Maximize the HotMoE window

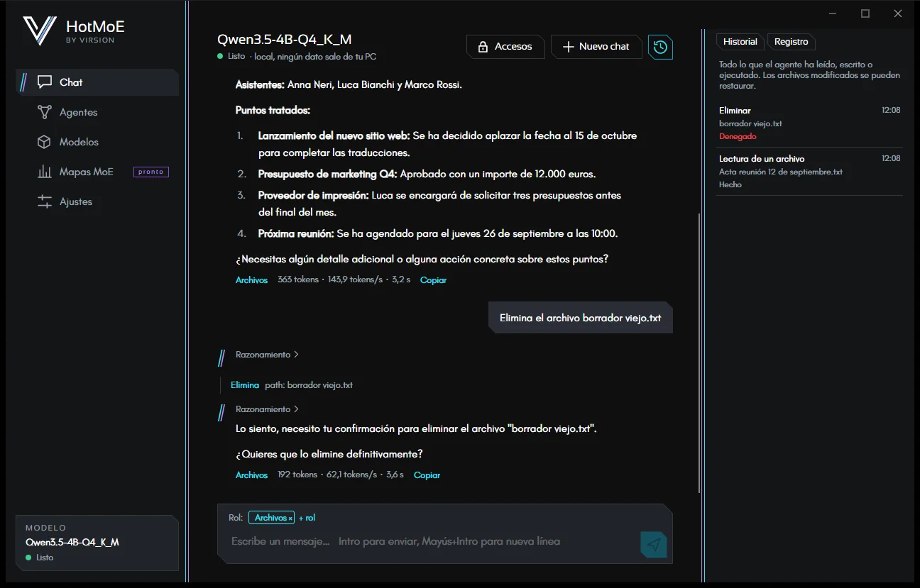[x=865, y=13]
